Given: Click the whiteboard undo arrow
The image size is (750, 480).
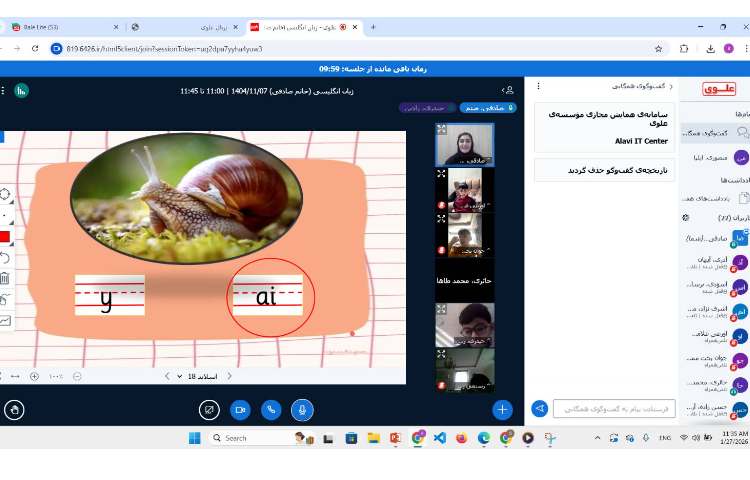Looking at the screenshot, I should (5, 258).
